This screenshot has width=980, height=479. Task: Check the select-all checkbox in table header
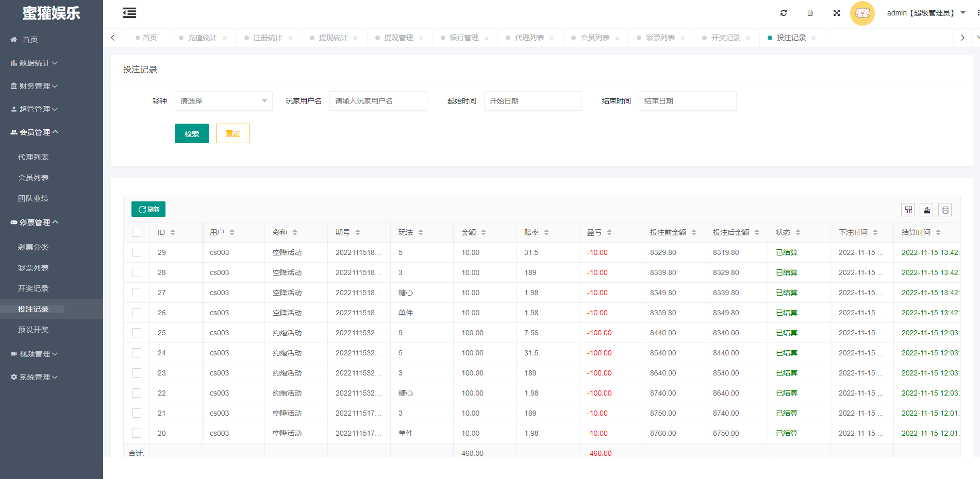[x=136, y=232]
